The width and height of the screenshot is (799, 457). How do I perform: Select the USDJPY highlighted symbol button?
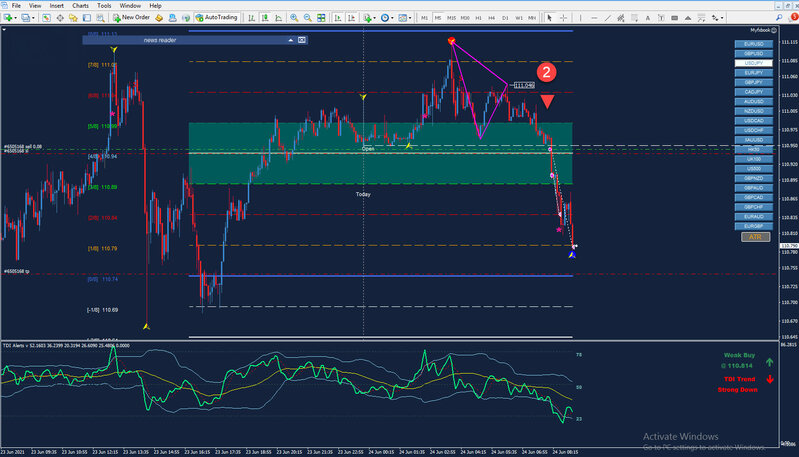click(754, 63)
